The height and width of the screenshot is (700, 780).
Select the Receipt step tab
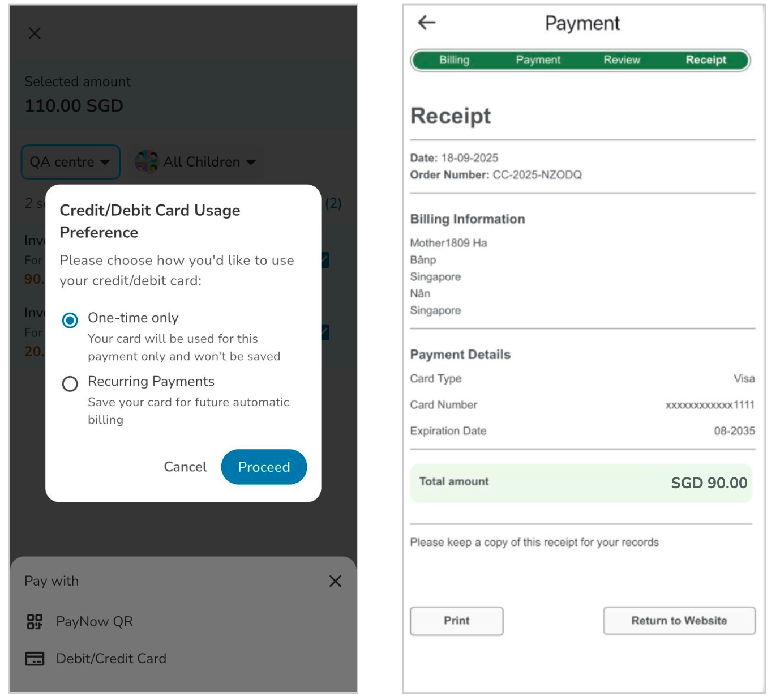click(x=705, y=60)
